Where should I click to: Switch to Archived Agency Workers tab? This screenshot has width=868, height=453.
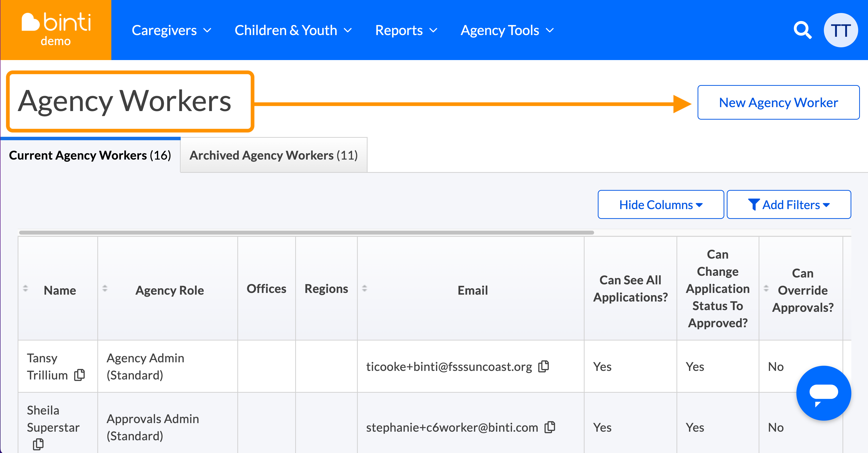click(273, 155)
